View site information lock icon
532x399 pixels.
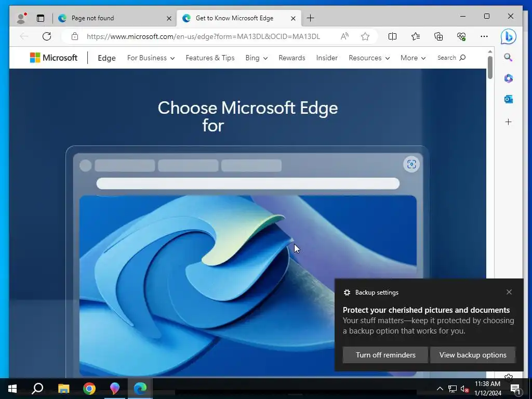75,36
